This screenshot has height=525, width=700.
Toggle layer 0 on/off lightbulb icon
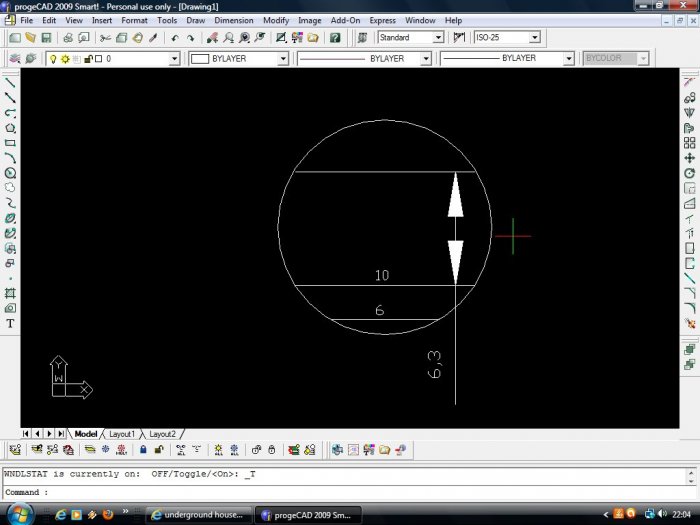[x=53, y=59]
